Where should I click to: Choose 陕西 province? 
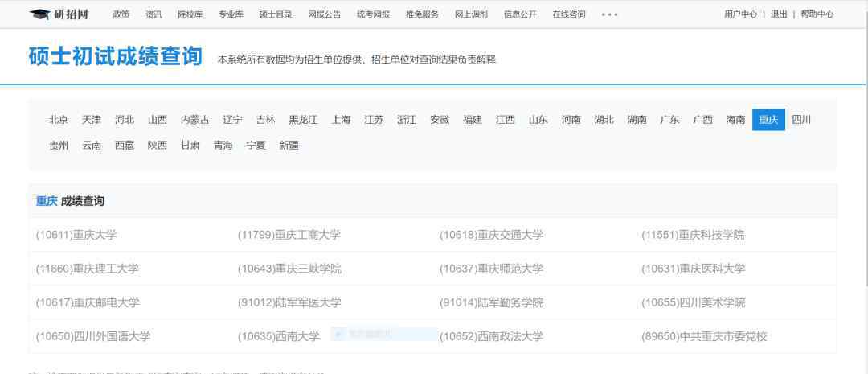(158, 146)
